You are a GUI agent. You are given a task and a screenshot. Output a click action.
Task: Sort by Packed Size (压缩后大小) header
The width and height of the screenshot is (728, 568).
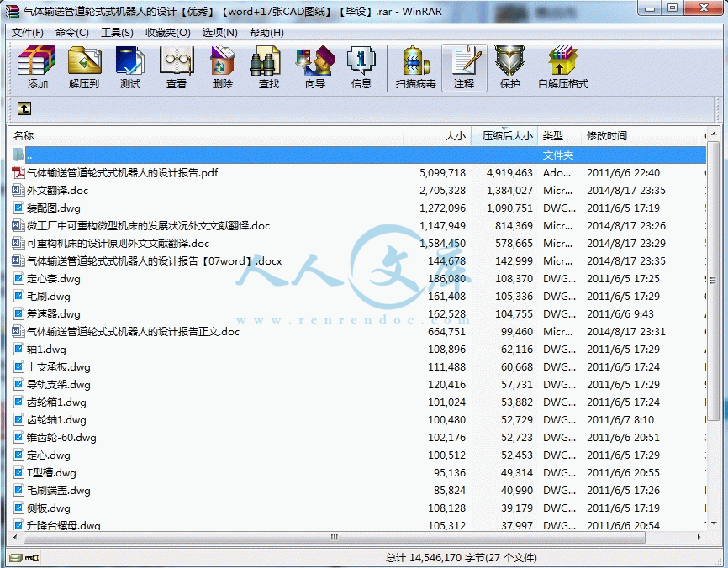(x=504, y=135)
